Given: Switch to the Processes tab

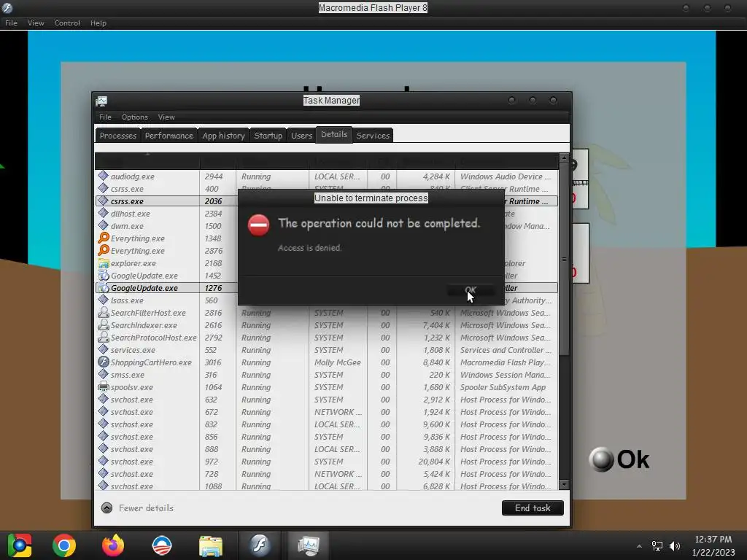Looking at the screenshot, I should [117, 136].
